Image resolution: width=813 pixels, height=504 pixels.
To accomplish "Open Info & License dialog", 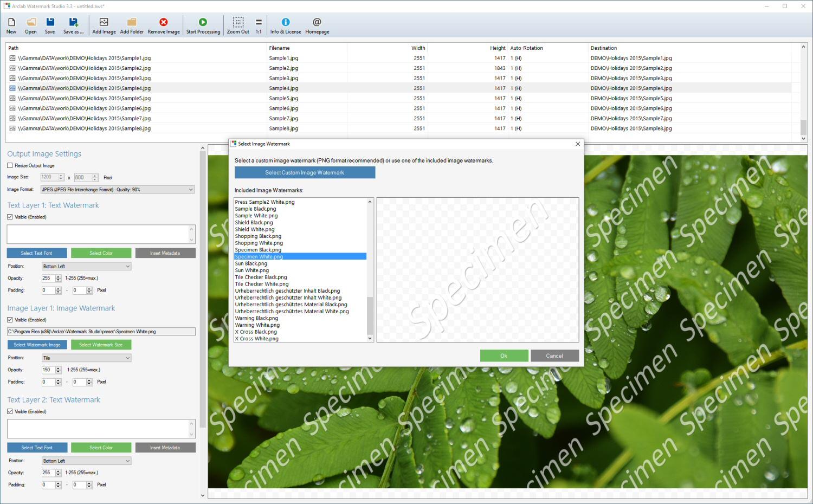I will click(286, 25).
